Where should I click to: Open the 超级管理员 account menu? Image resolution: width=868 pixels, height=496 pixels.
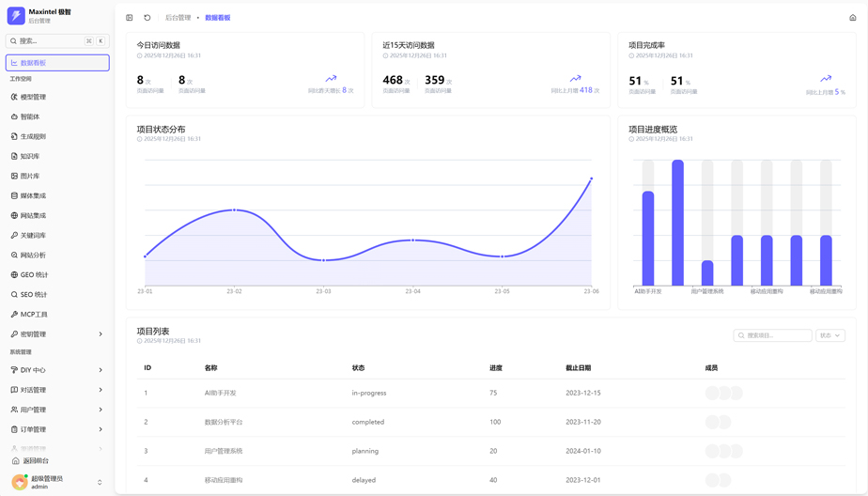point(56,482)
